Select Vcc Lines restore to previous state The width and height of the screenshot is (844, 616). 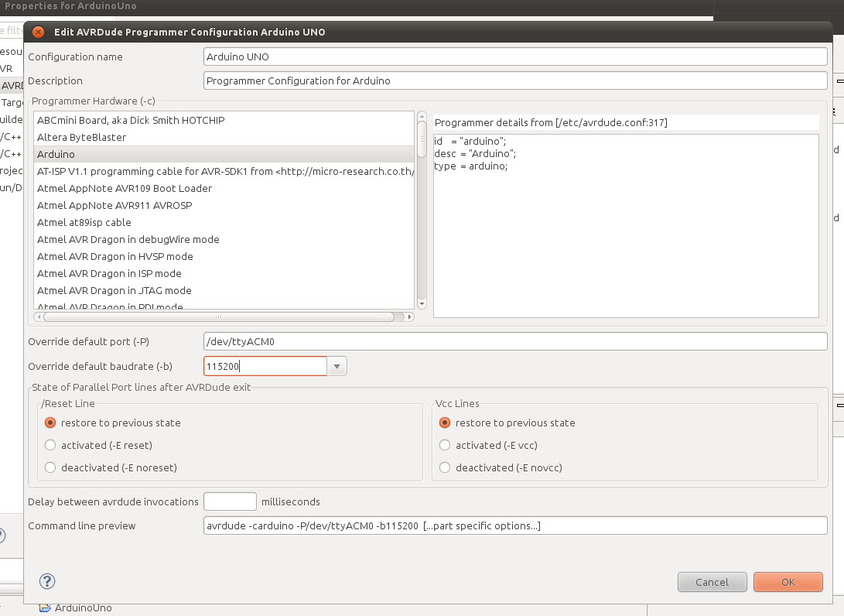click(x=445, y=423)
